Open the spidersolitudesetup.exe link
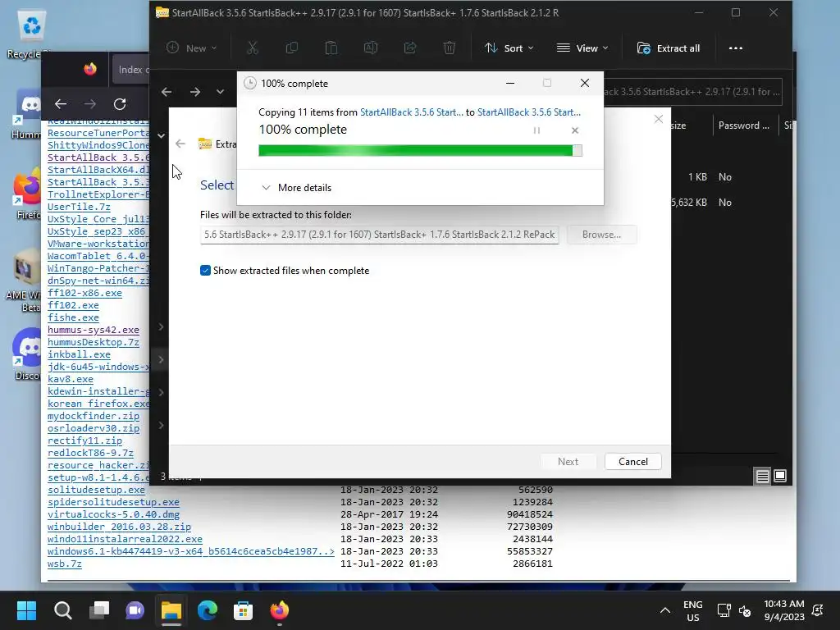Image resolution: width=840 pixels, height=630 pixels. tap(113, 503)
